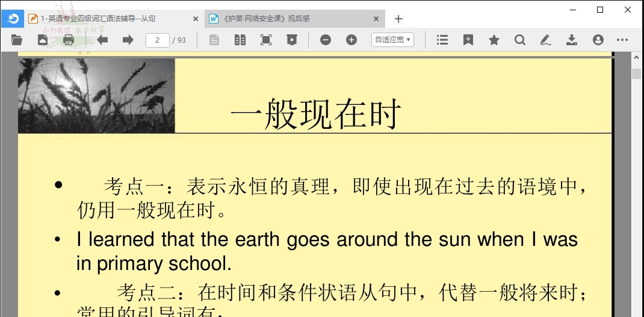The image size is (644, 317).
Task: Click the wheat field slide image
Action: tap(96, 96)
